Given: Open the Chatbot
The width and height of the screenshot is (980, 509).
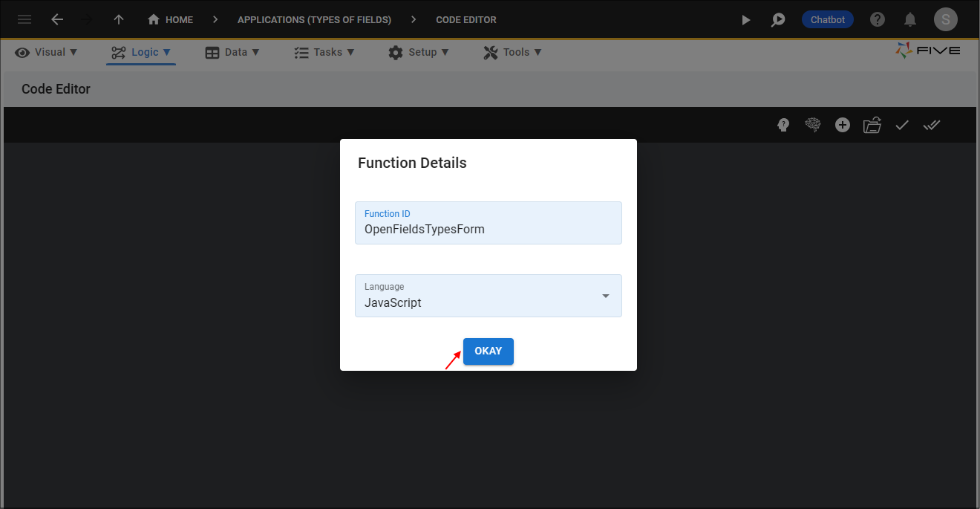Looking at the screenshot, I should pyautogui.click(x=827, y=19).
